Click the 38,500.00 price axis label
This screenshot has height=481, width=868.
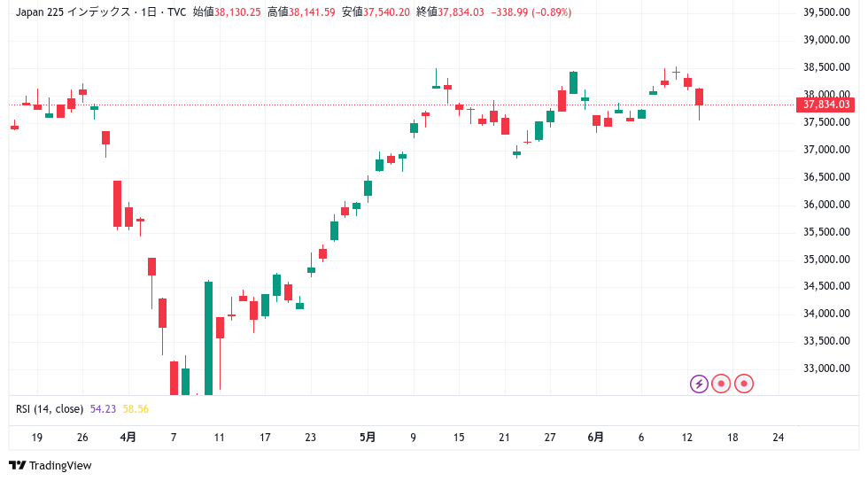click(x=826, y=67)
